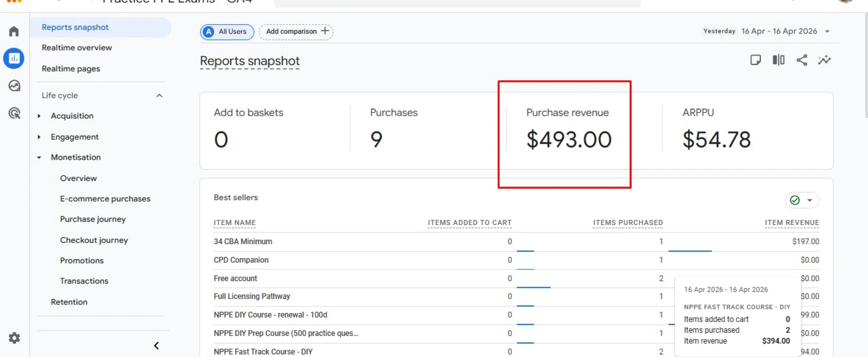Select Reports snapshot in the sidebar
868x357 pixels.
click(101, 27)
